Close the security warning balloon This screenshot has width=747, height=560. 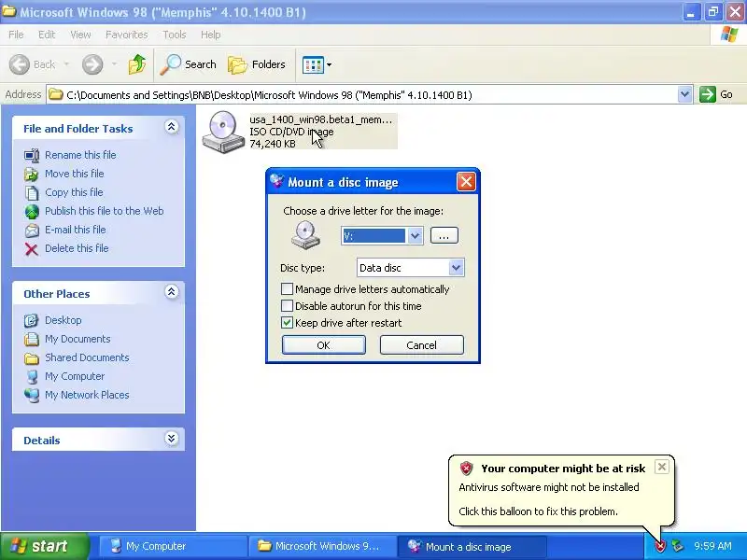(x=662, y=467)
